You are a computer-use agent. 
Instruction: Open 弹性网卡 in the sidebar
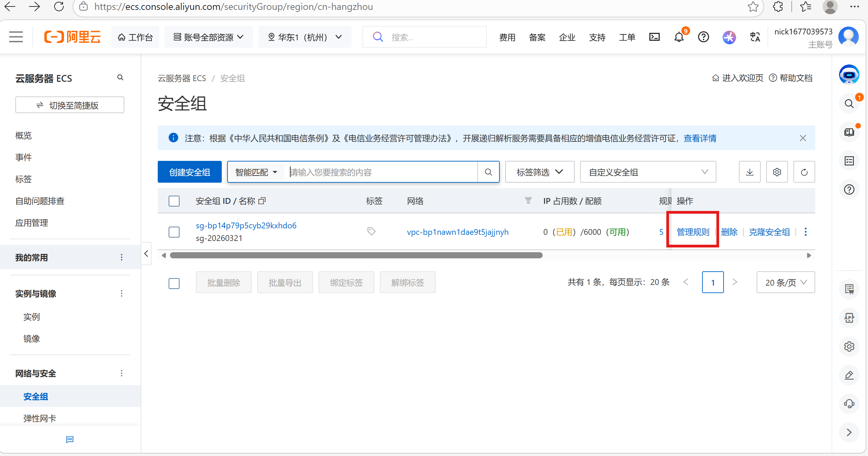[x=40, y=418]
